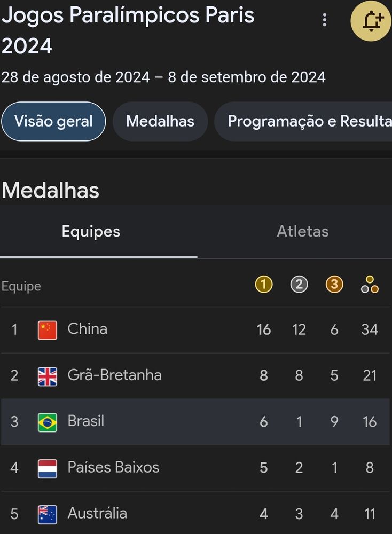Screen dimensions: 392x534
Task: Select the Equipes tab
Action: [x=91, y=231]
